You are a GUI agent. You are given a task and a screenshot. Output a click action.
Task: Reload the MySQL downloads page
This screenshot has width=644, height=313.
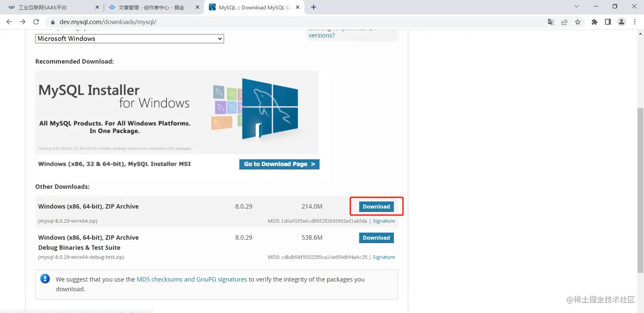point(36,22)
